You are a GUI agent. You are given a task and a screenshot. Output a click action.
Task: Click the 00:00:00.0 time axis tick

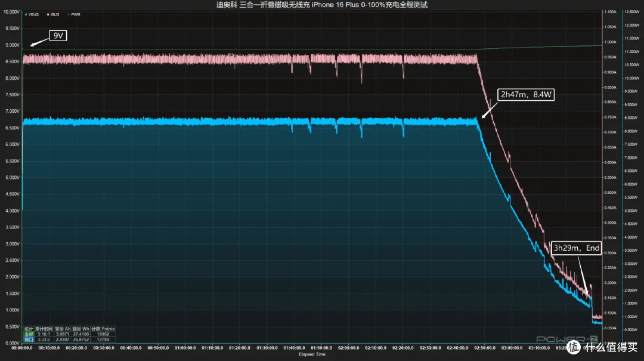[22, 348]
